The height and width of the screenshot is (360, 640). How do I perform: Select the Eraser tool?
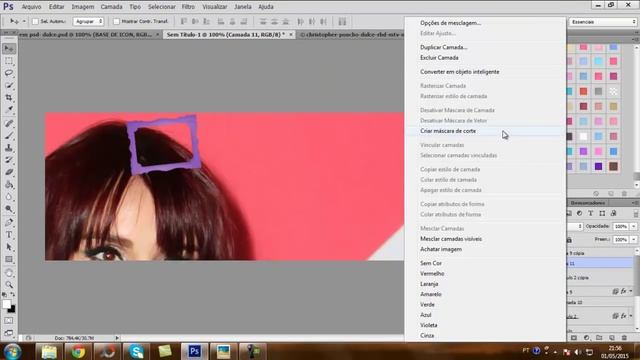9,172
